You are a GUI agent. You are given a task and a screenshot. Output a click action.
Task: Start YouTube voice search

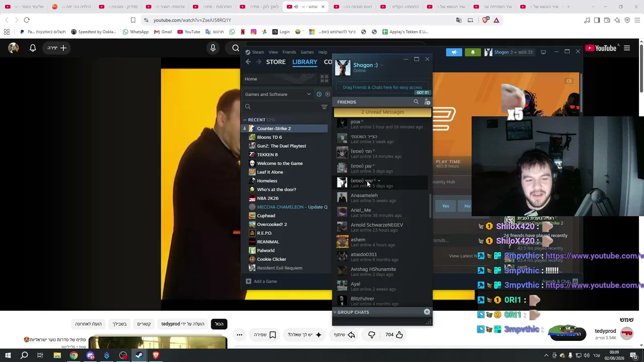pos(213,48)
